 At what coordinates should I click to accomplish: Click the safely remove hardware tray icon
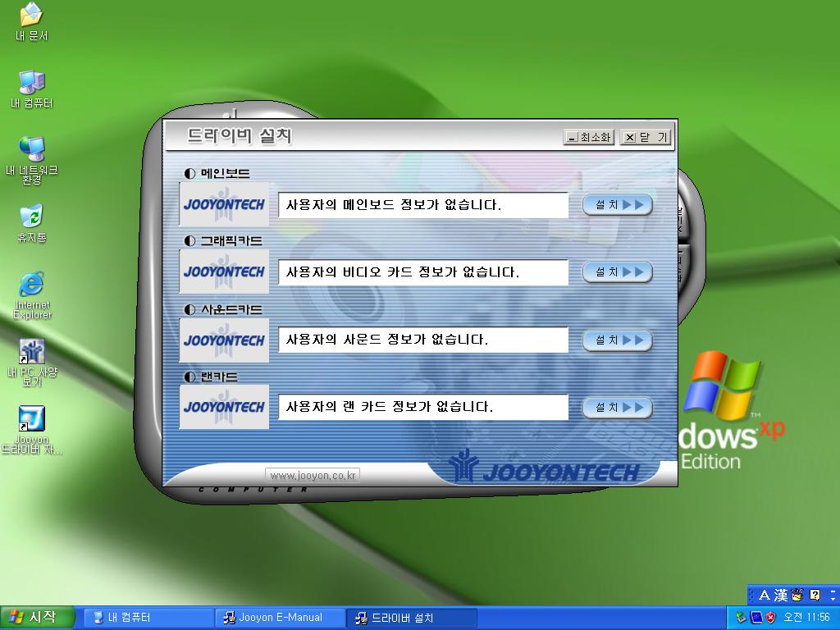coord(742,618)
